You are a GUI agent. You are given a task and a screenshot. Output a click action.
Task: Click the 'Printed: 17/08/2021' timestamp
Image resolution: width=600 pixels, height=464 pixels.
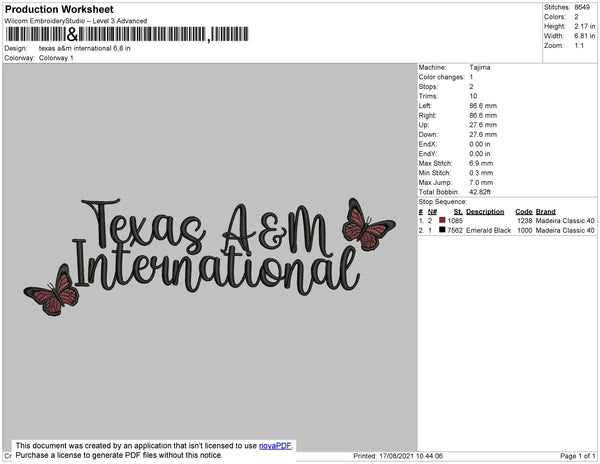click(x=398, y=456)
